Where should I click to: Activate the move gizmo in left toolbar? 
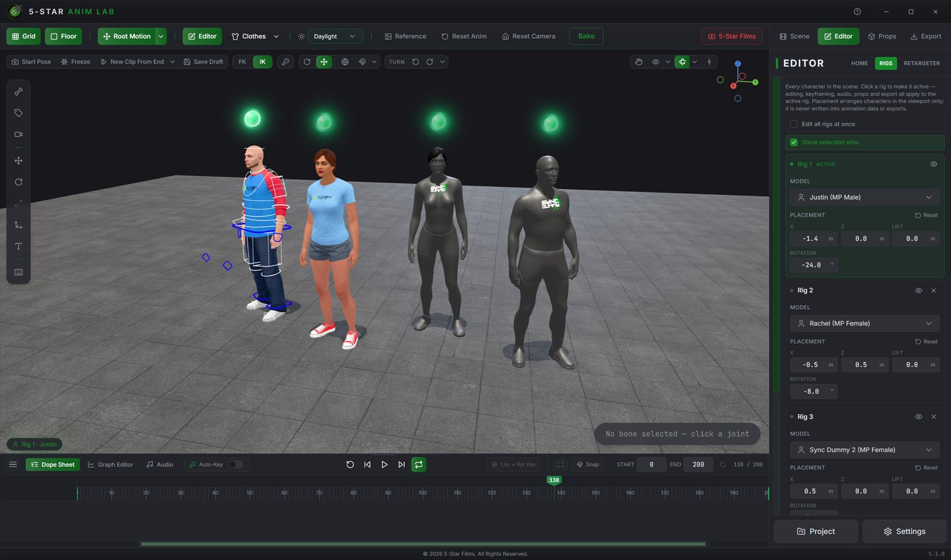pos(18,161)
